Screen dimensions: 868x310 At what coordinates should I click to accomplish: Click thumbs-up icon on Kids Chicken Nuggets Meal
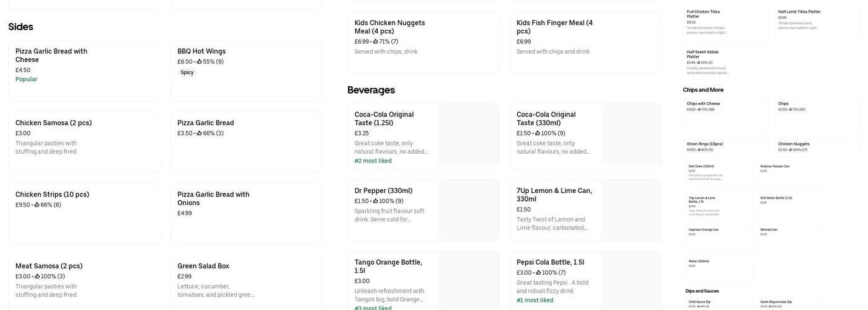coord(376,42)
